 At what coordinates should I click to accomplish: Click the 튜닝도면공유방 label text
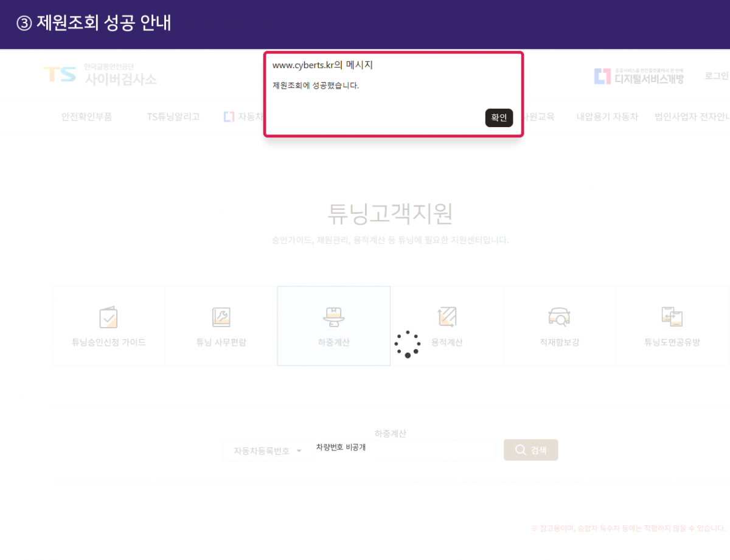pos(672,342)
